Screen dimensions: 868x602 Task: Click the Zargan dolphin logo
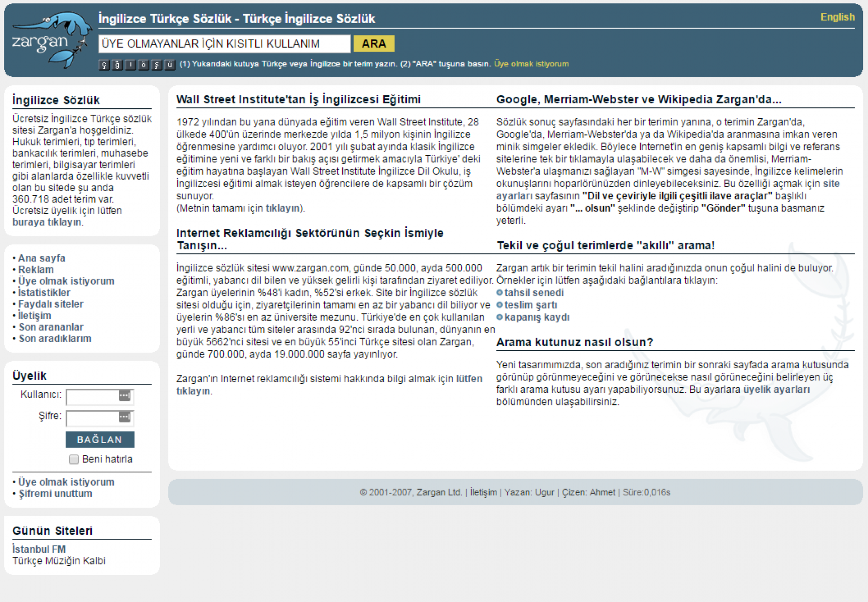50,40
